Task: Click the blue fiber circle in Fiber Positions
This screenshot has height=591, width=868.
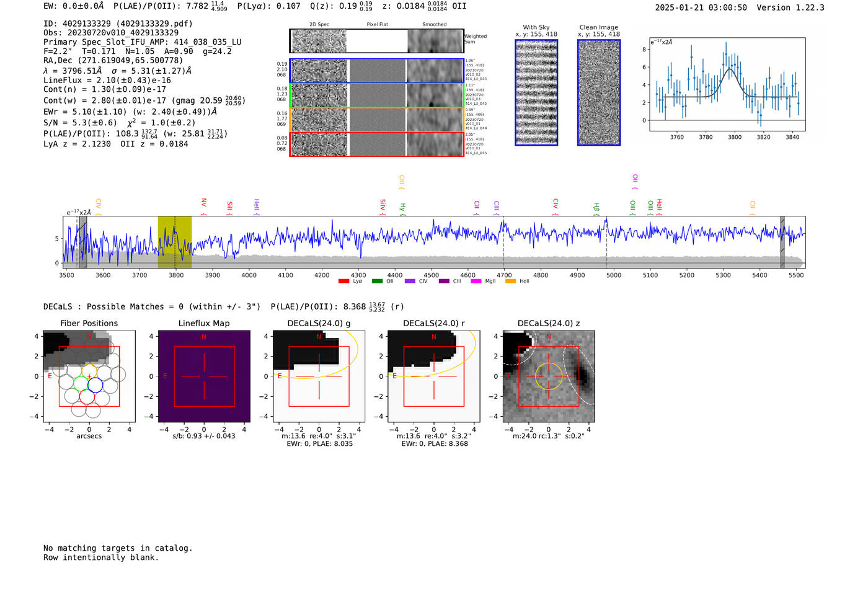Action: click(x=95, y=384)
